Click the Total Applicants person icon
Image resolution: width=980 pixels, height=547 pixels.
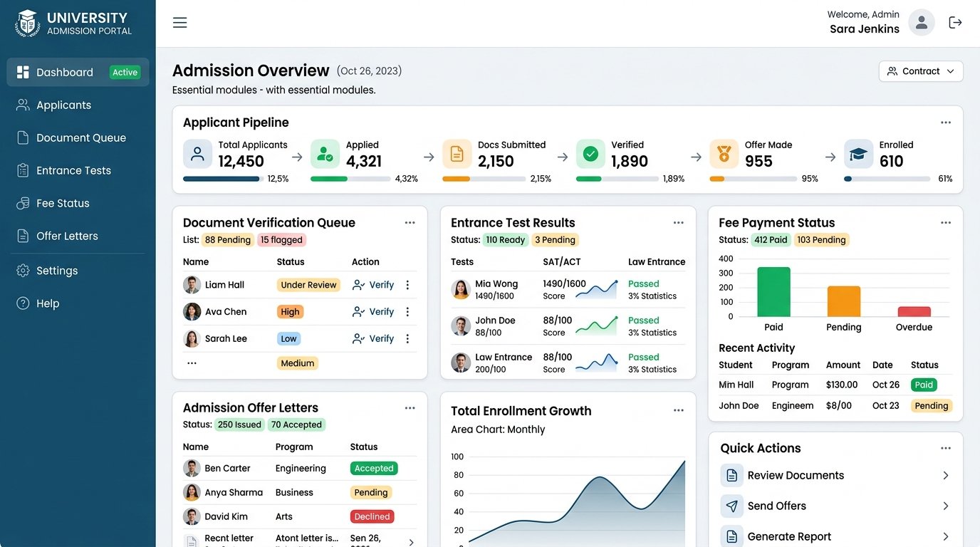pyautogui.click(x=197, y=154)
